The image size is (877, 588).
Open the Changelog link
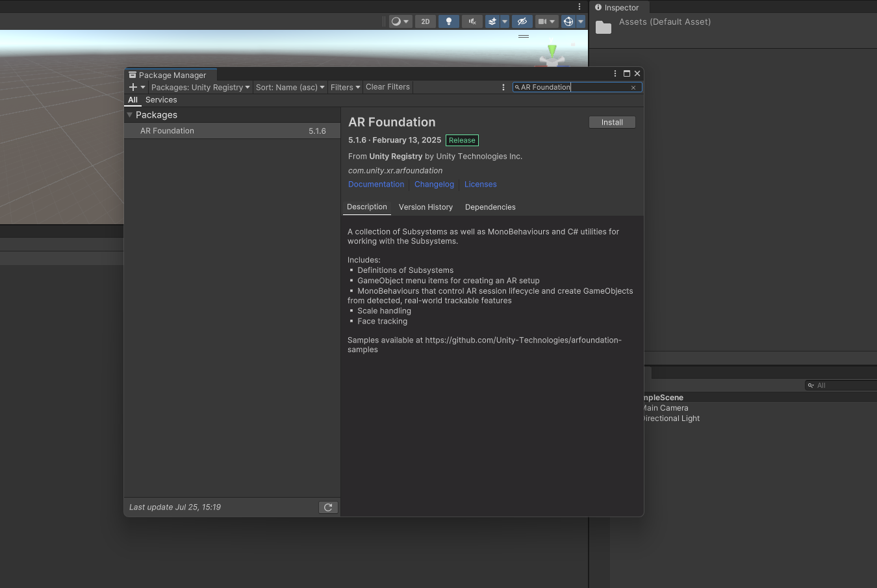click(434, 185)
